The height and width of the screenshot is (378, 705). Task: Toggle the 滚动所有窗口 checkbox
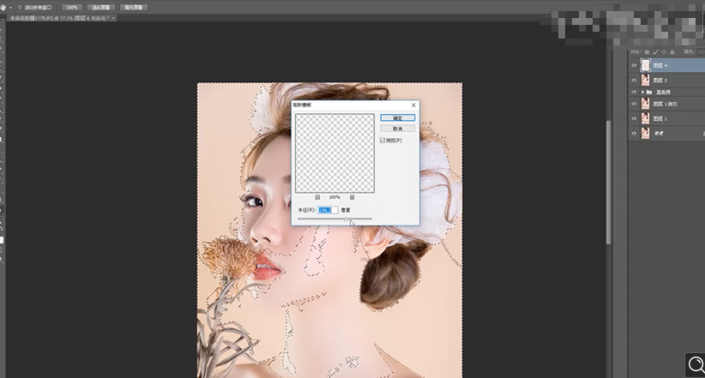click(x=20, y=8)
